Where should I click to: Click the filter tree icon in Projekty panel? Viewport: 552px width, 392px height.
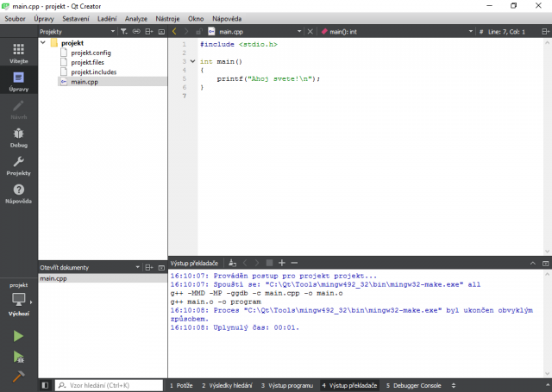click(x=124, y=32)
